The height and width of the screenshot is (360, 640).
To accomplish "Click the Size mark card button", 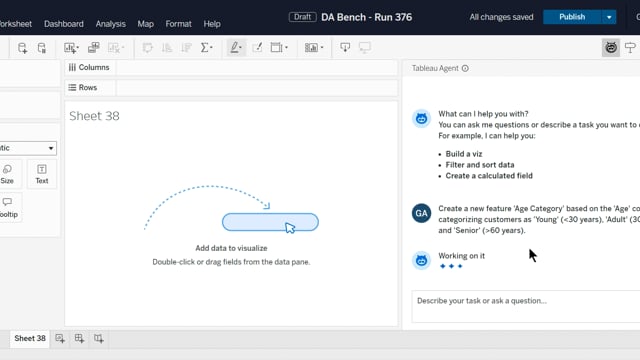I will click(7, 174).
